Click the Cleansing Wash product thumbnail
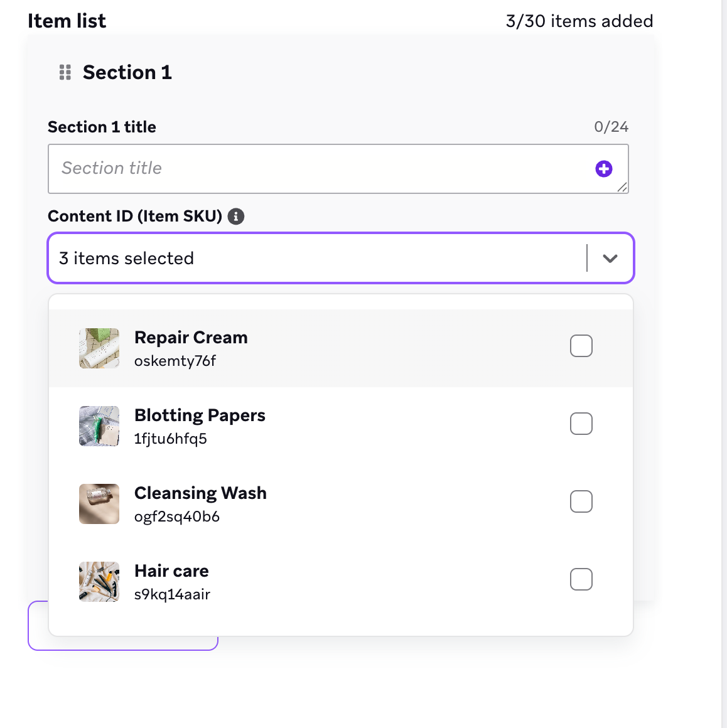This screenshot has height=728, width=727. tap(99, 503)
